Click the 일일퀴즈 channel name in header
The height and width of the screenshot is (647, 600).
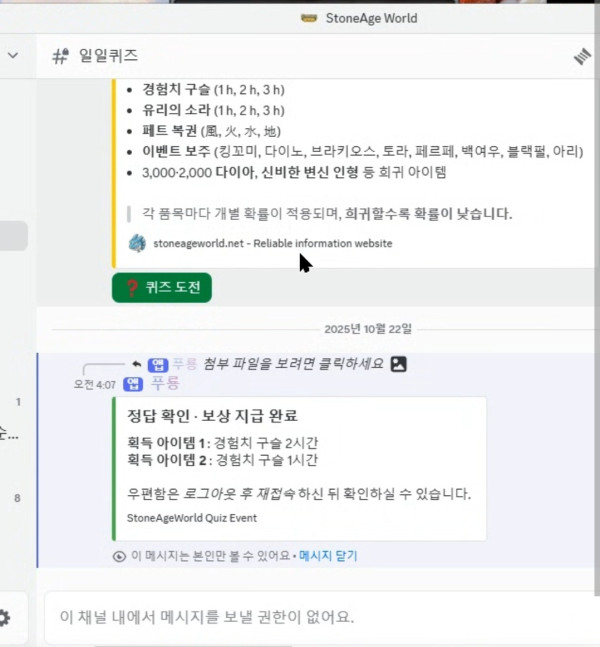click(x=108, y=56)
